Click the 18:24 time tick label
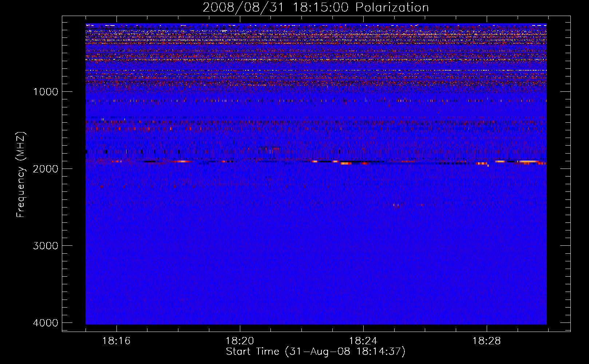 (x=363, y=341)
